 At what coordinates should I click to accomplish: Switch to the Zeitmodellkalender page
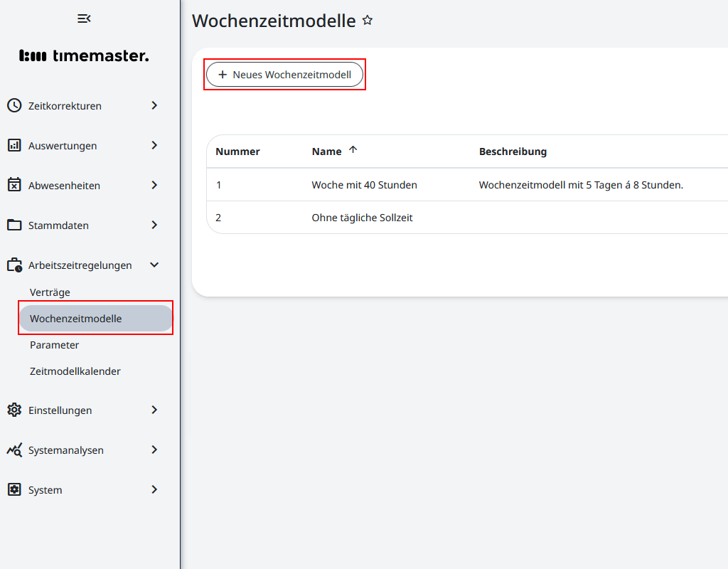(x=75, y=371)
